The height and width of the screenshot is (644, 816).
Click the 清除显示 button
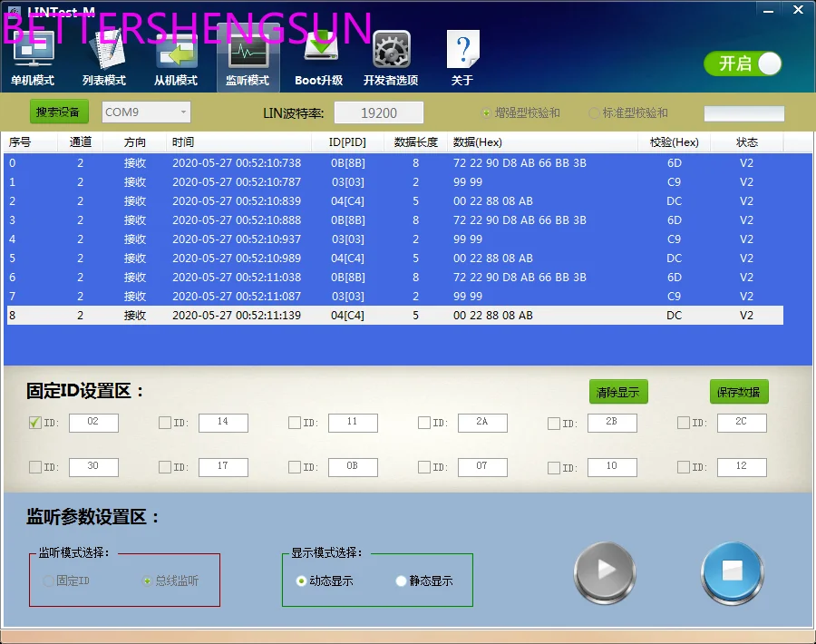click(x=618, y=392)
